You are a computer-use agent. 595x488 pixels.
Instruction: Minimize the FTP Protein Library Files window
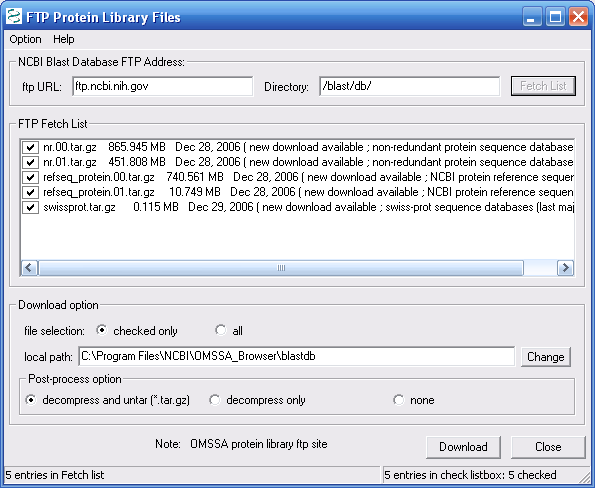pyautogui.click(x=532, y=17)
